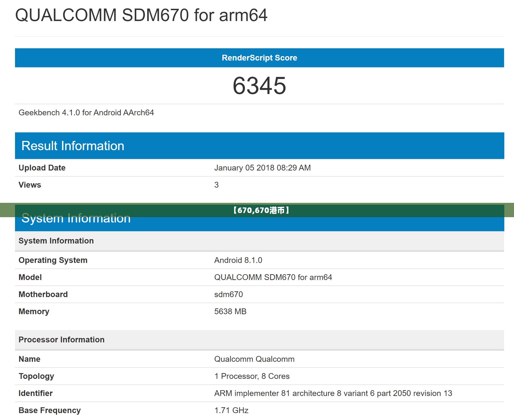Click the gray 'System Information' subheading row

click(x=259, y=241)
